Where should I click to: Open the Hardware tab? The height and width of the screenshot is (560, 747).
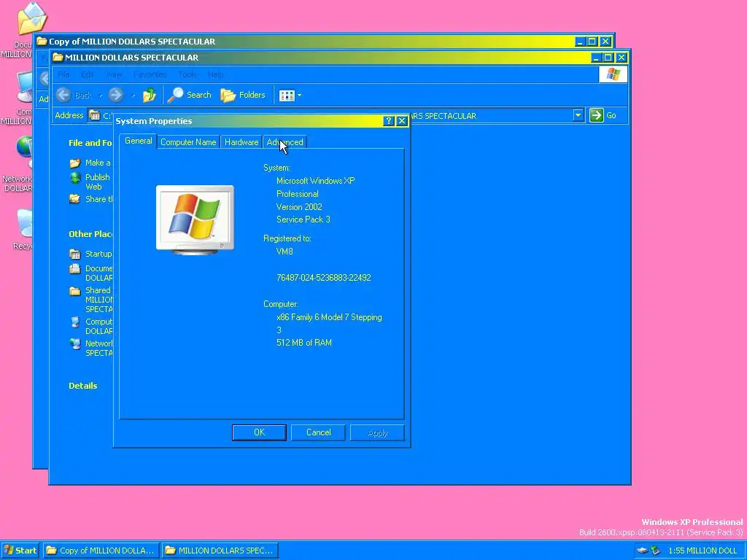(x=241, y=142)
